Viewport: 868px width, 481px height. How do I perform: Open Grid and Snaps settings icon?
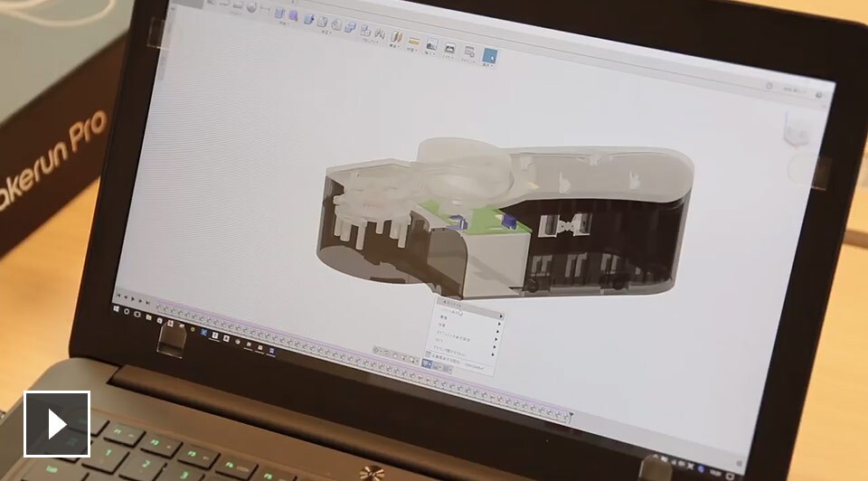(437, 366)
